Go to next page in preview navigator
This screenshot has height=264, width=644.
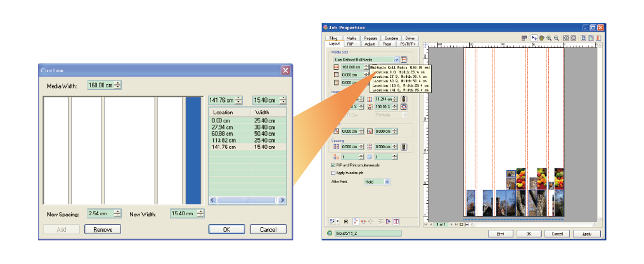[452, 224]
